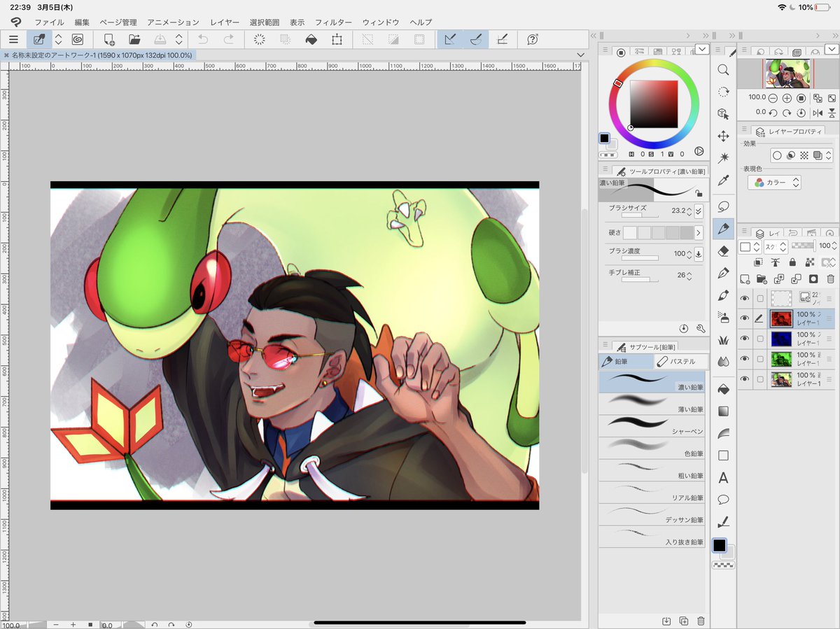840x629 pixels.
Task: Open the フィルター menu
Action: 333,22
